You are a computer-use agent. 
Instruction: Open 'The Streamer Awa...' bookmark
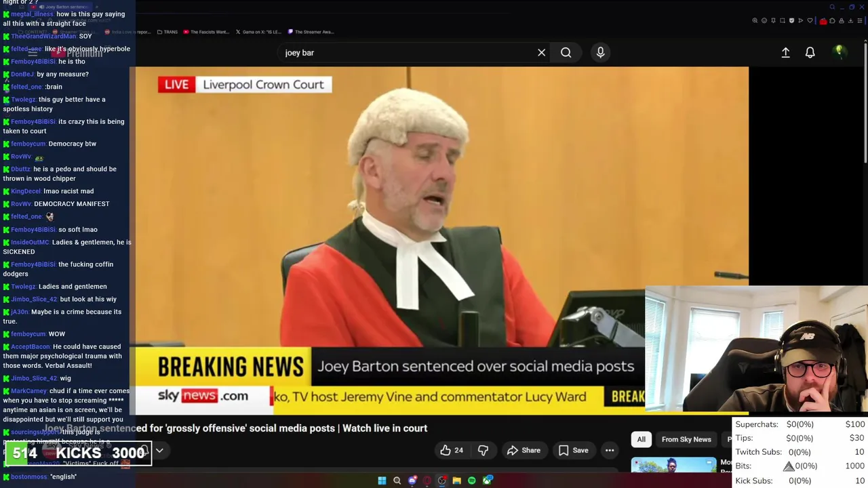pyautogui.click(x=311, y=32)
